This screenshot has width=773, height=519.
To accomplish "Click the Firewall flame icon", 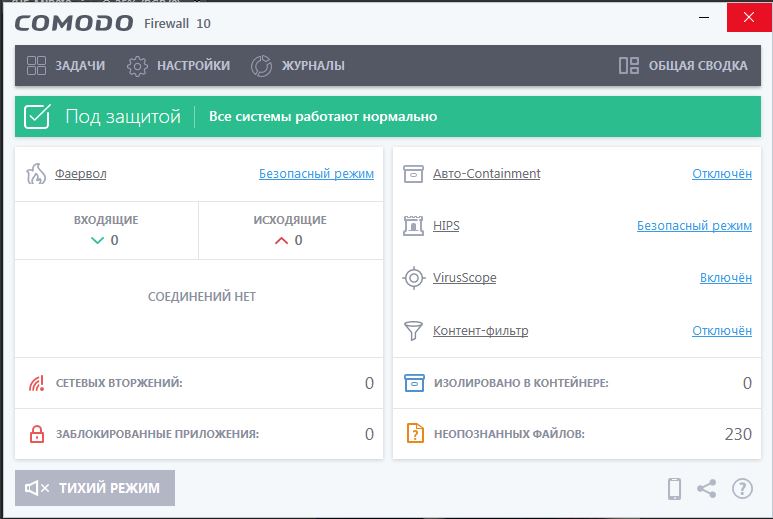I will (x=36, y=174).
